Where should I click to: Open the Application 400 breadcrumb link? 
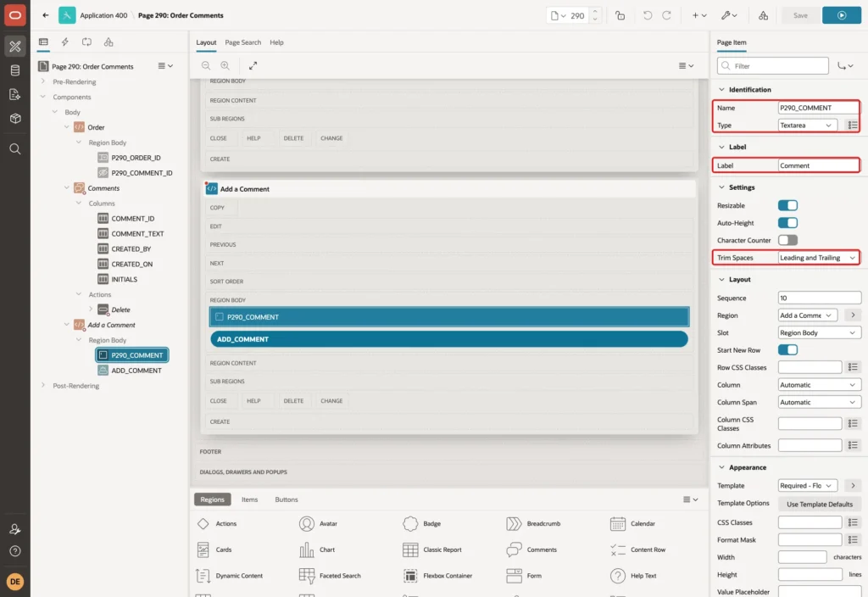tap(103, 15)
